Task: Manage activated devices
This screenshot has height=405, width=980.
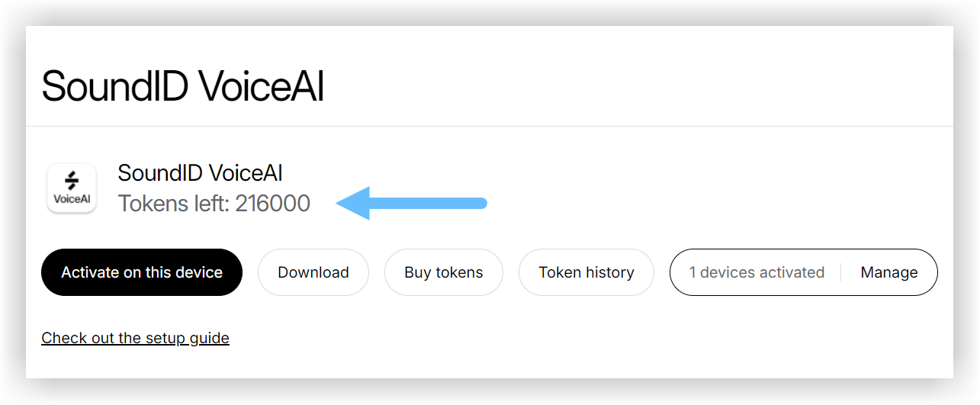Action: tap(889, 272)
